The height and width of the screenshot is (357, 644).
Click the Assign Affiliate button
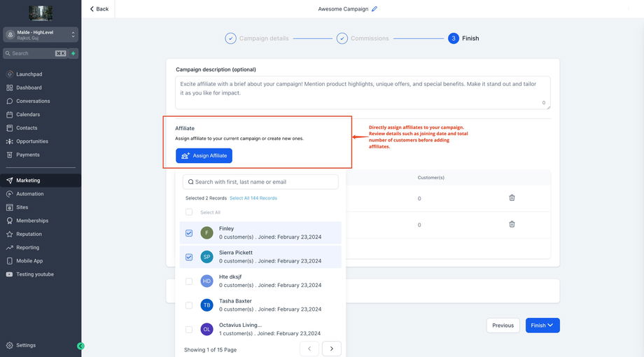(x=204, y=155)
